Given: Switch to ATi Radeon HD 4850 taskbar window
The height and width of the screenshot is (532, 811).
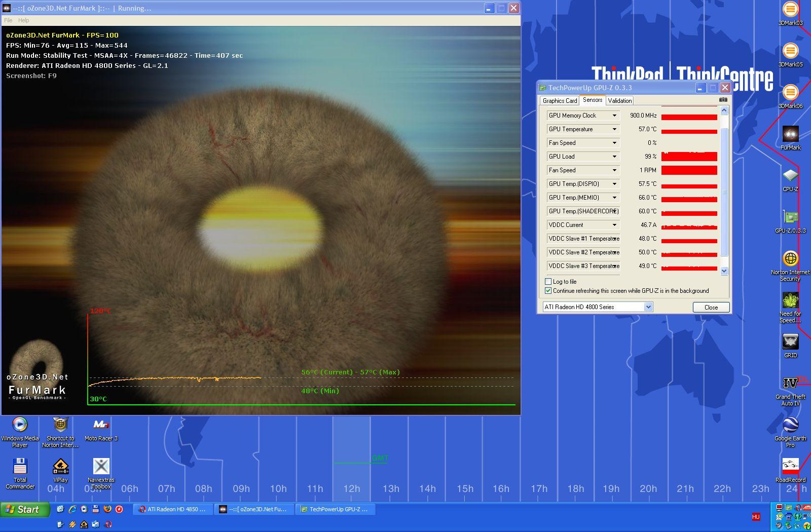Looking at the screenshot, I should tap(173, 509).
